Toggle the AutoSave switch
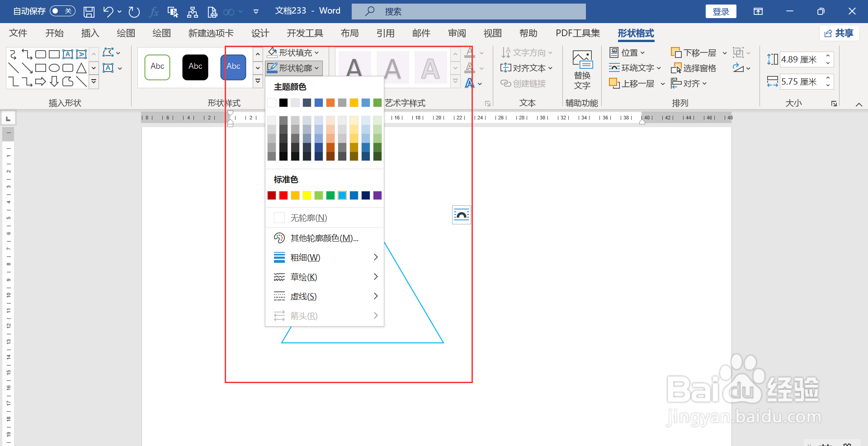 (x=62, y=11)
